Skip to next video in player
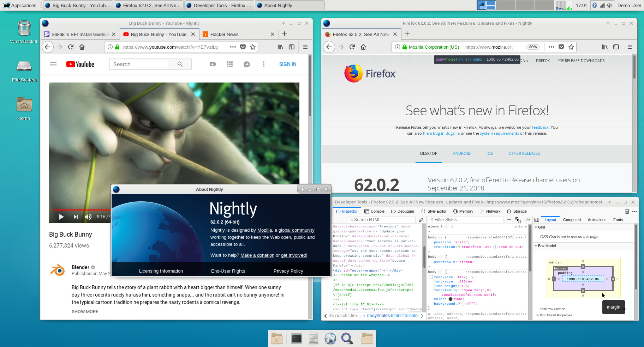Viewport: 644px width, 347px height. click(76, 217)
